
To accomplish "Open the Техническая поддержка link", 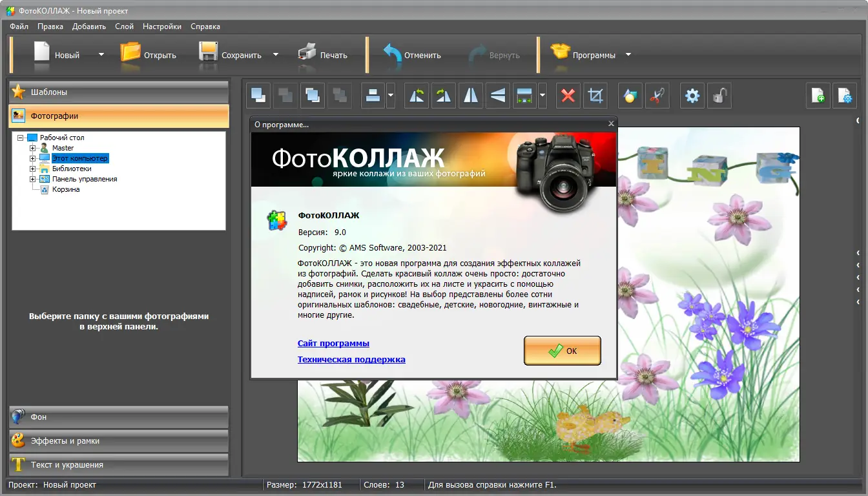I will (351, 359).
